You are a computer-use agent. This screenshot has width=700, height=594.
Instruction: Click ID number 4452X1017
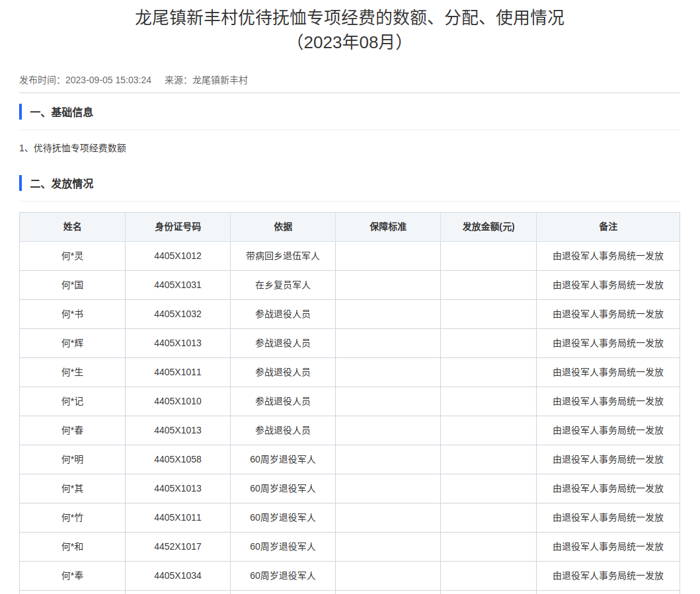pyautogui.click(x=178, y=546)
